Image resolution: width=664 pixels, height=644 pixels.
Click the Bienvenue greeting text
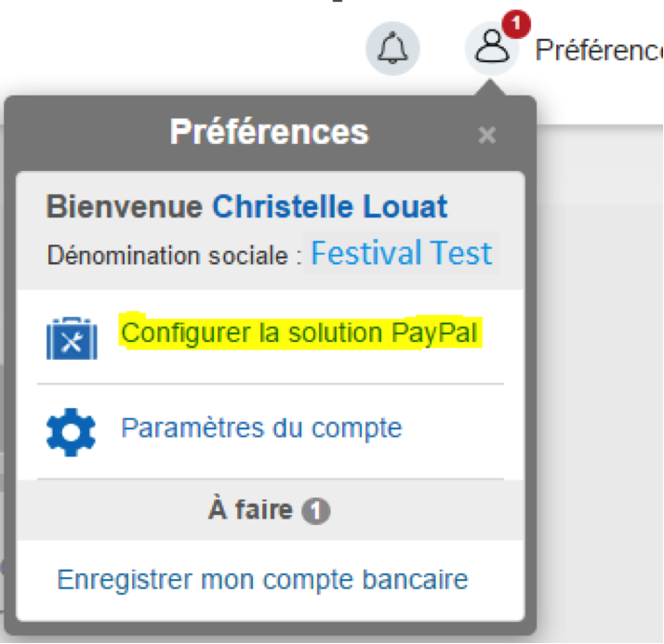point(125,206)
